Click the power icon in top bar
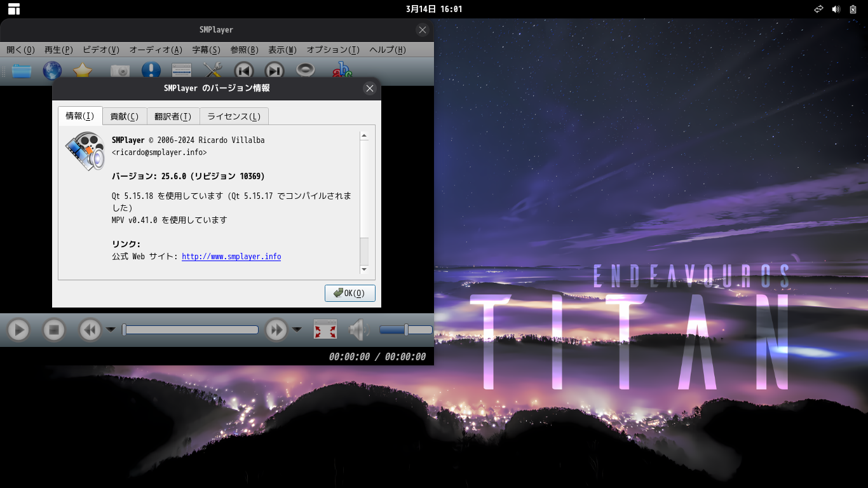This screenshot has height=488, width=868. [853, 9]
